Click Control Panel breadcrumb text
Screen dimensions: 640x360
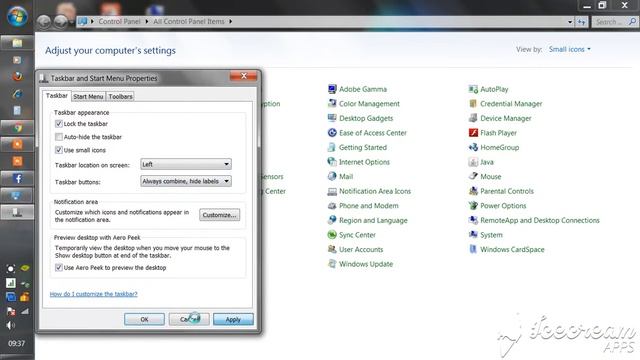(119, 21)
